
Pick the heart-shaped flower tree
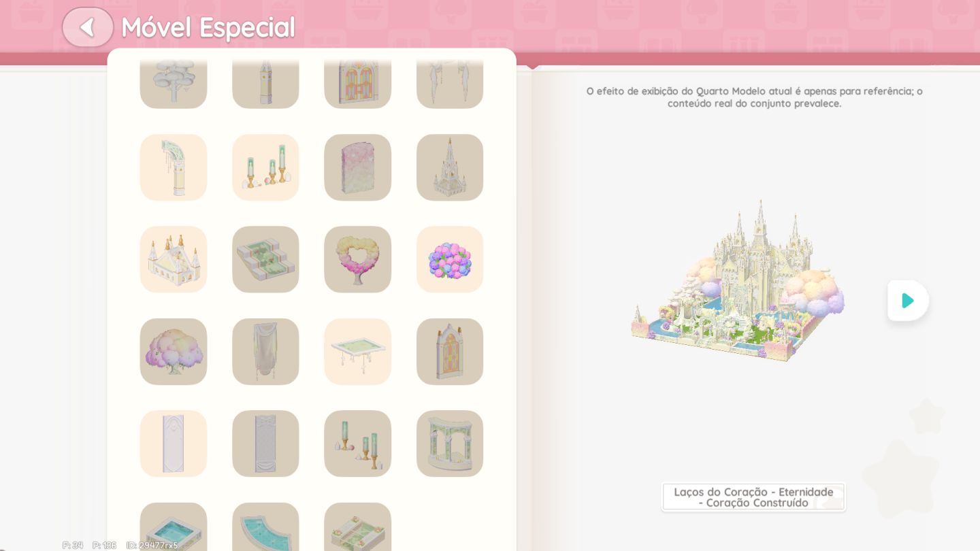click(x=358, y=259)
